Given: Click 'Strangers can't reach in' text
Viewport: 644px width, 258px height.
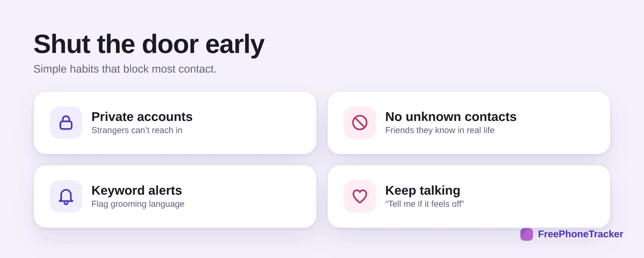Looking at the screenshot, I should click(x=137, y=130).
